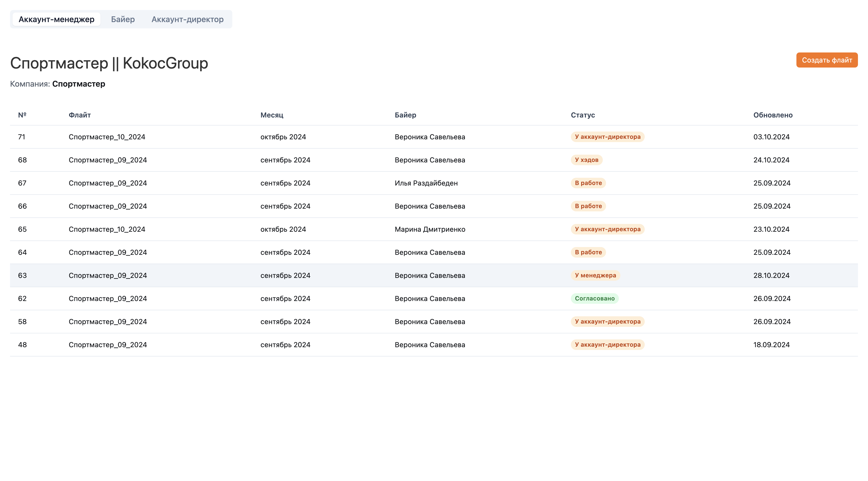Click date 26.09.2024 in row 62
The width and height of the screenshot is (868, 481).
point(772,298)
